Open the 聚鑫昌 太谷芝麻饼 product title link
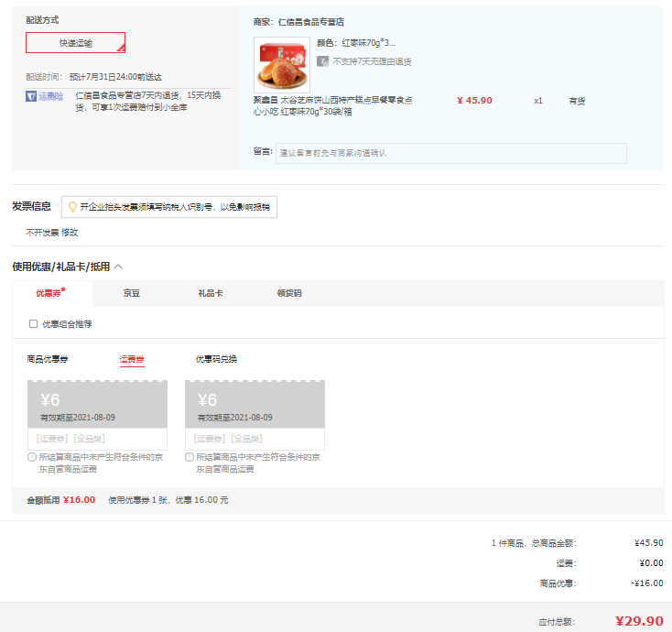 (x=332, y=106)
